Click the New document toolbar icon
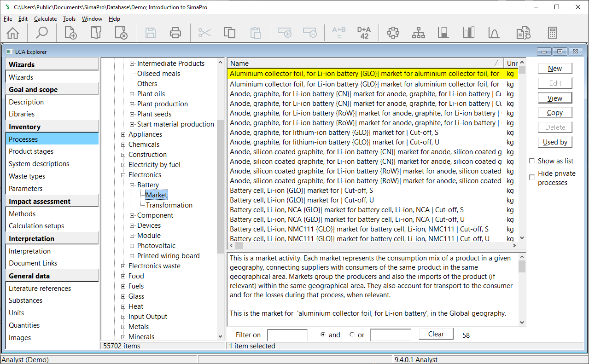 pyautogui.click(x=70, y=33)
